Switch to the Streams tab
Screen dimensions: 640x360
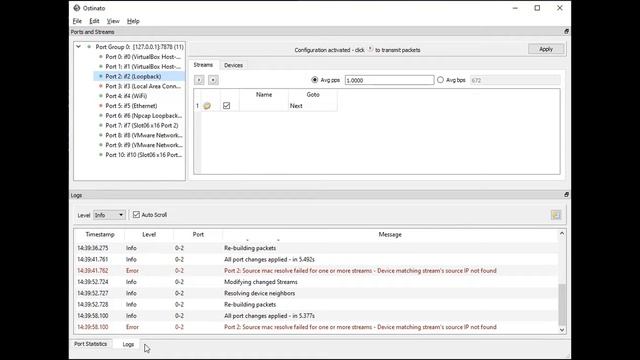[x=203, y=65]
